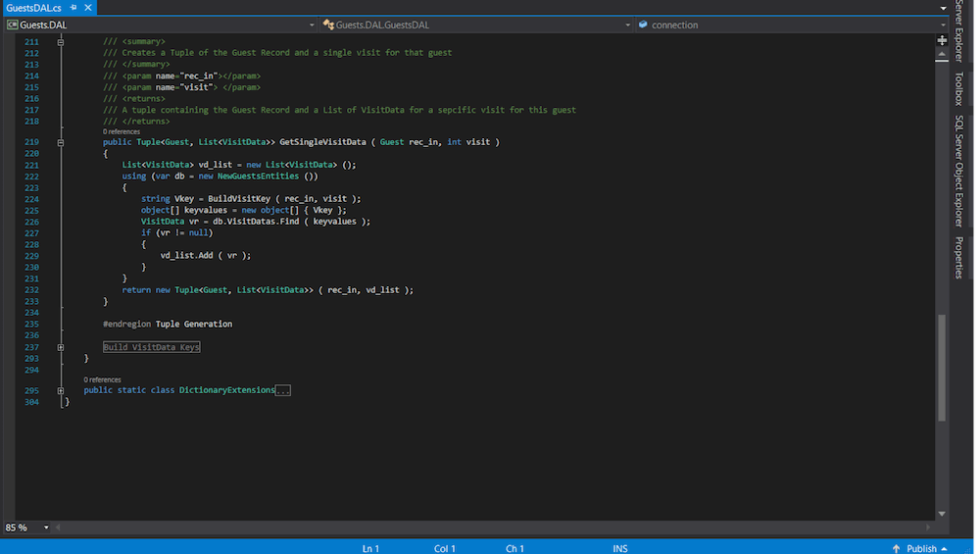Expand the DictionaryExtensions class outline
980x554 pixels.
61,390
